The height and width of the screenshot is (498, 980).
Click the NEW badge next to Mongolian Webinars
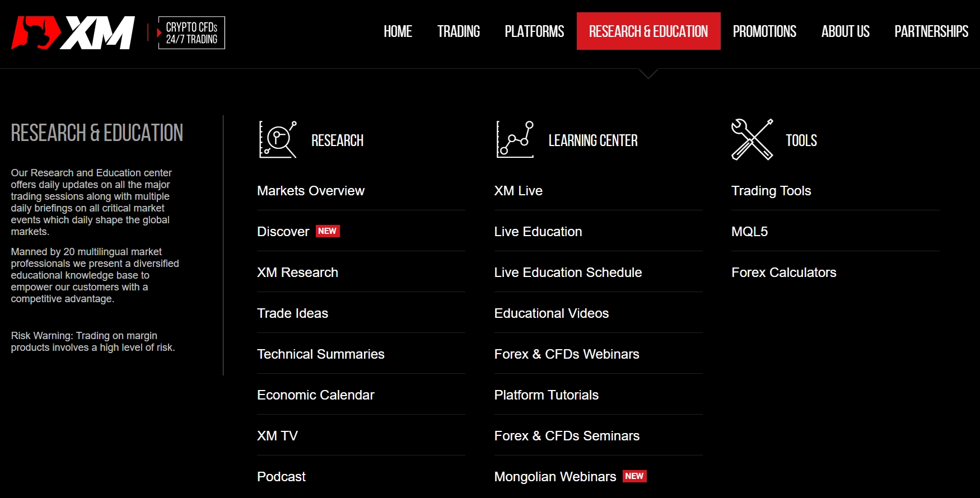pyautogui.click(x=634, y=476)
